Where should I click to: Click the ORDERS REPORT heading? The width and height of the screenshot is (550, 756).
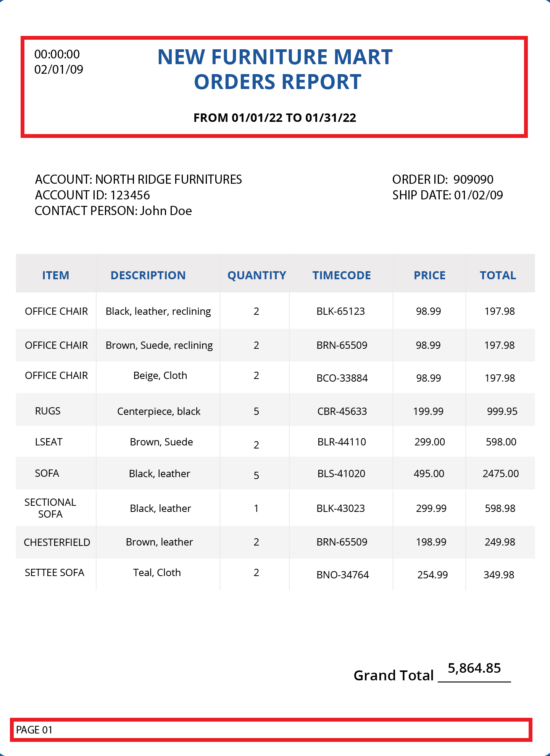(277, 82)
